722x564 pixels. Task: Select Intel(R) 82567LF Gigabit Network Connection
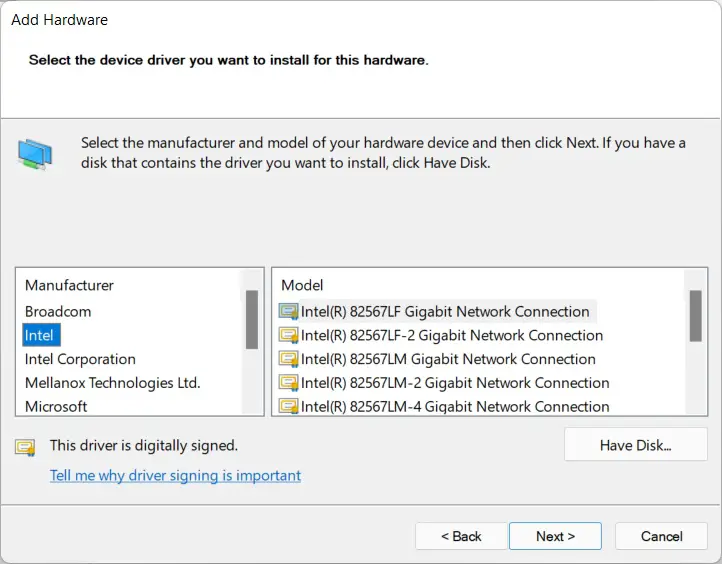[x=445, y=312]
